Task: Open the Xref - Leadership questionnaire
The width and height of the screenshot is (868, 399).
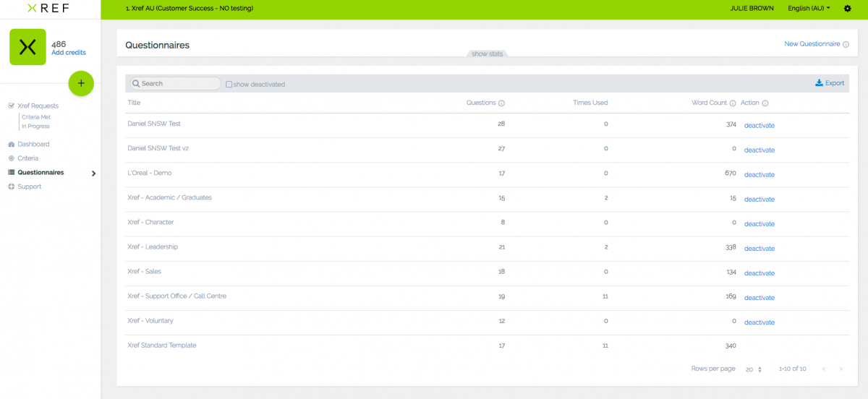Action: point(153,247)
